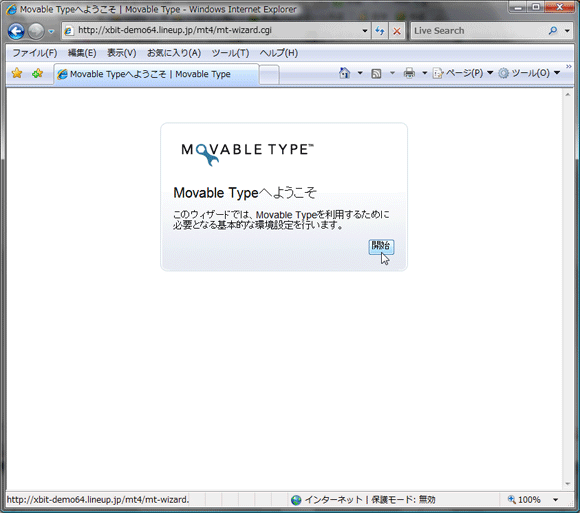Go to the Home page icon
This screenshot has height=513, width=580.
click(344, 73)
